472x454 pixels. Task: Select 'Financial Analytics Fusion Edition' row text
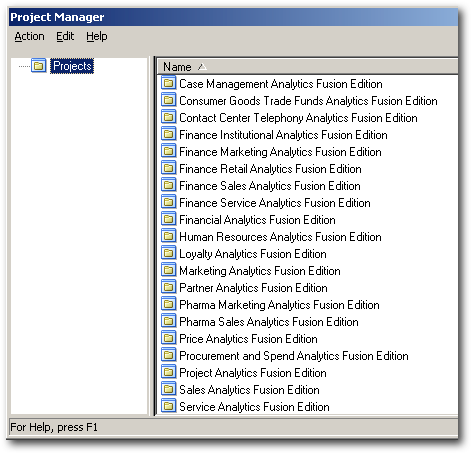pos(257,220)
